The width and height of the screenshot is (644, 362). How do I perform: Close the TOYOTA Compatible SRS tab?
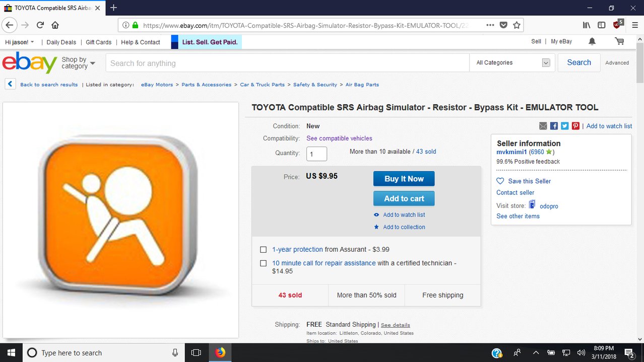[x=98, y=8]
